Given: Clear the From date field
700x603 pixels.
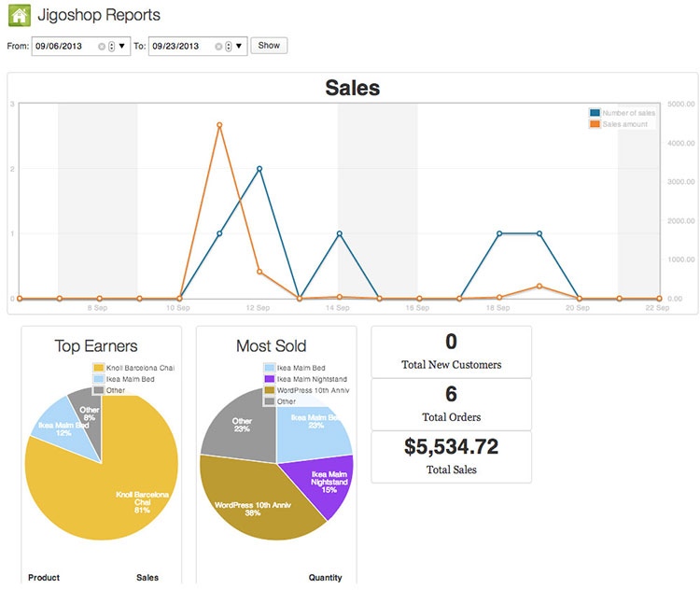Looking at the screenshot, I should click(x=102, y=47).
